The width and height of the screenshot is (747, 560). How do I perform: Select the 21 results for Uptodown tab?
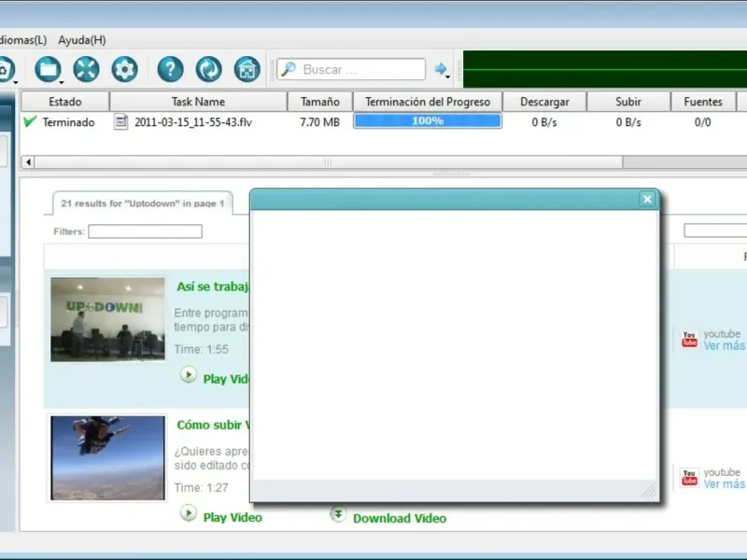[143, 203]
